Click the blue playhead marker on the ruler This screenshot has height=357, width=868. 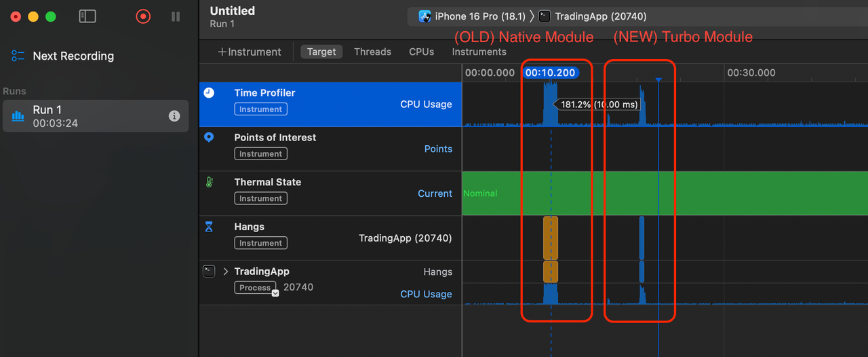pos(658,80)
